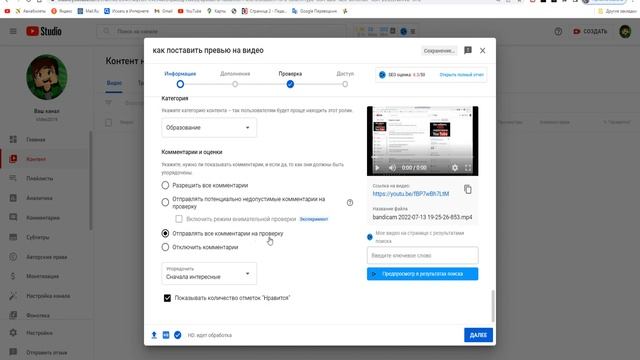Open the help question mark icon in header
This screenshot has width=640, height=360.
click(x=558, y=31)
